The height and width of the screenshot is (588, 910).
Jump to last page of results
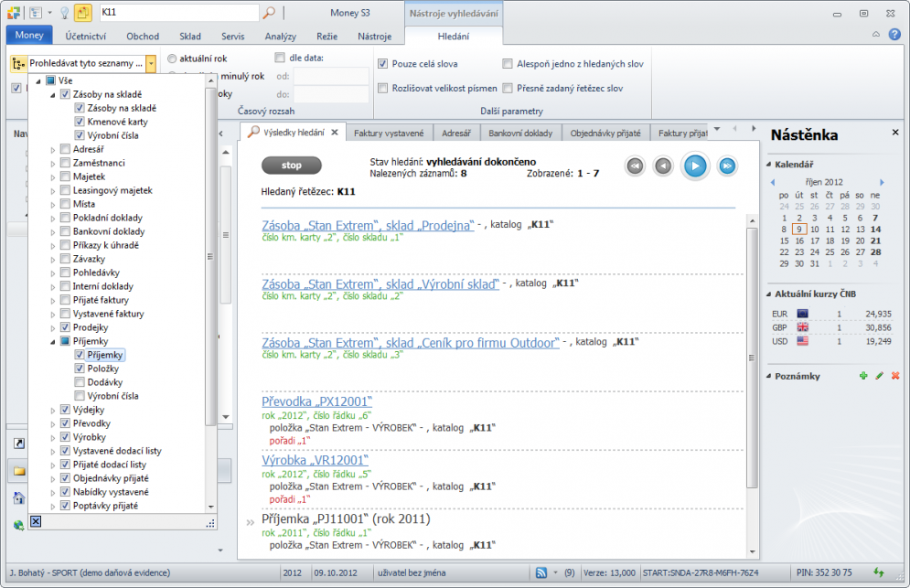coord(726,166)
